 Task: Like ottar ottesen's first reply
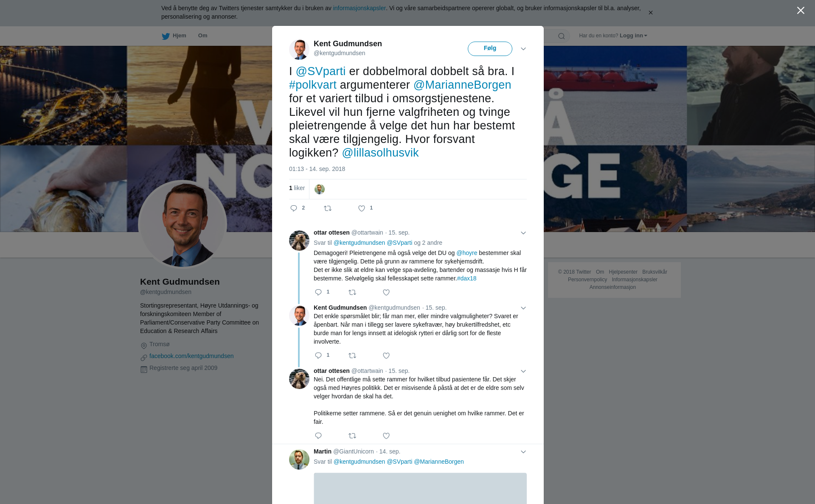pos(386,292)
